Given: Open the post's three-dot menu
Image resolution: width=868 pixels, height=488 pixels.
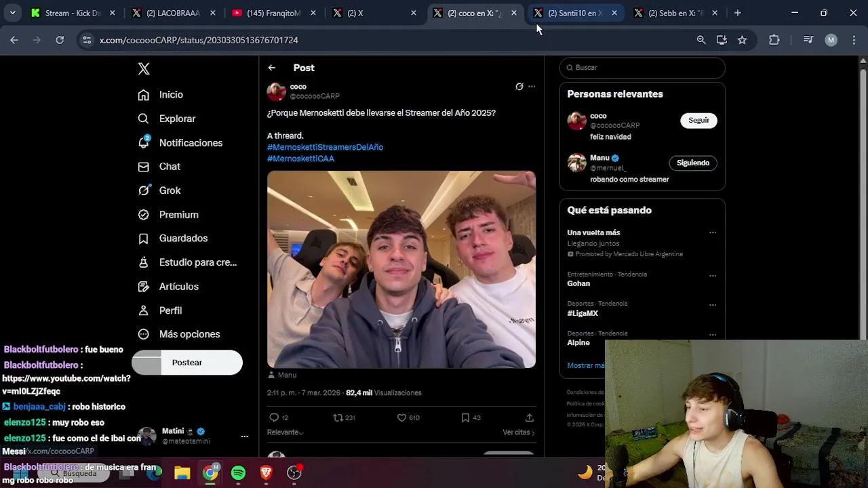Looking at the screenshot, I should point(532,86).
